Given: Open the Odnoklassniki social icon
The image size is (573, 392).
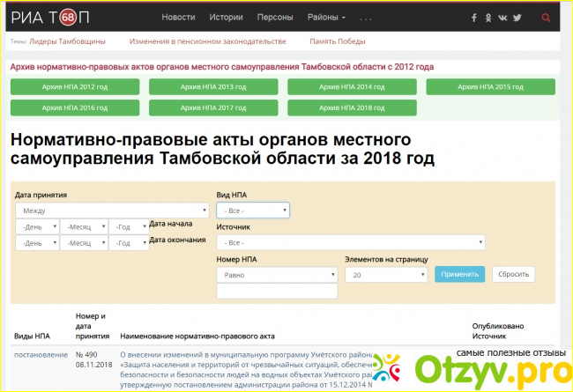Looking at the screenshot, I should (x=488, y=18).
